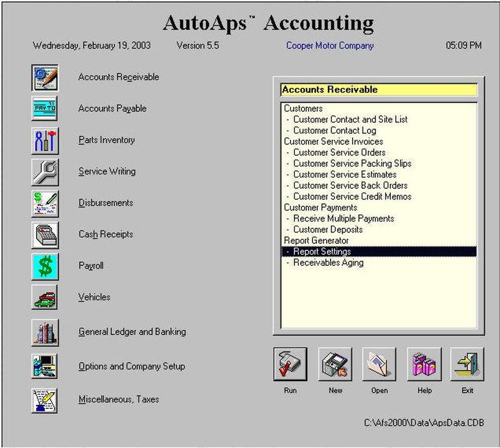
Task: Select the Vehicles cars icon
Action: tap(45, 297)
